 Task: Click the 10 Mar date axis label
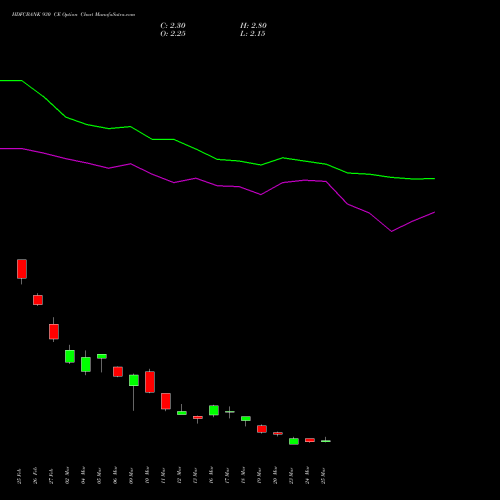147,475
